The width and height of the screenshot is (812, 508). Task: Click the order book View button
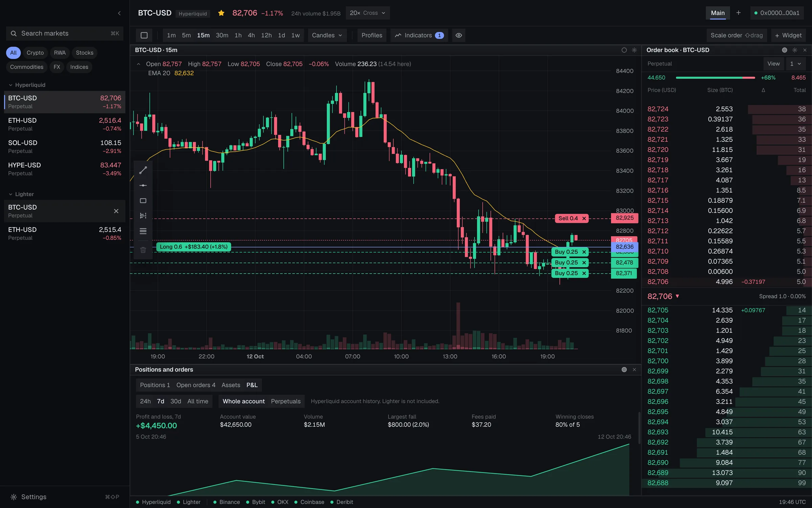pos(773,64)
